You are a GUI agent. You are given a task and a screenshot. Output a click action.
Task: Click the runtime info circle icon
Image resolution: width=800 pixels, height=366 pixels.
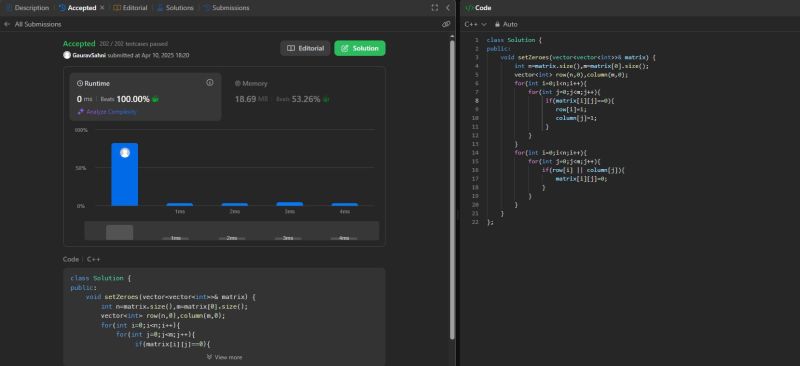point(210,83)
